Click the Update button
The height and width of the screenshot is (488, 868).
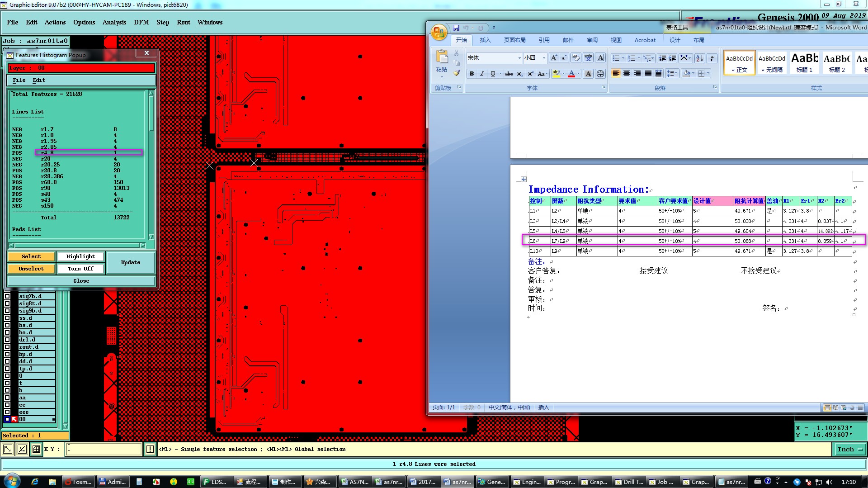pyautogui.click(x=131, y=262)
